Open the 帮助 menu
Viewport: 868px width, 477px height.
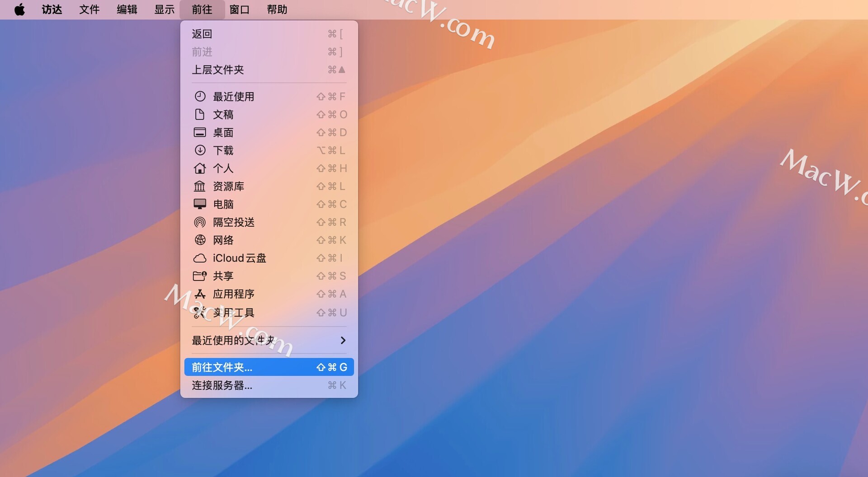(277, 9)
